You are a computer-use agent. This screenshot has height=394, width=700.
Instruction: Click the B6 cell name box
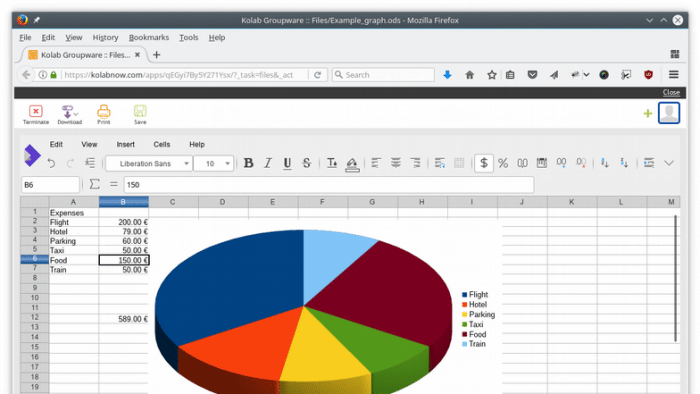pos(50,185)
